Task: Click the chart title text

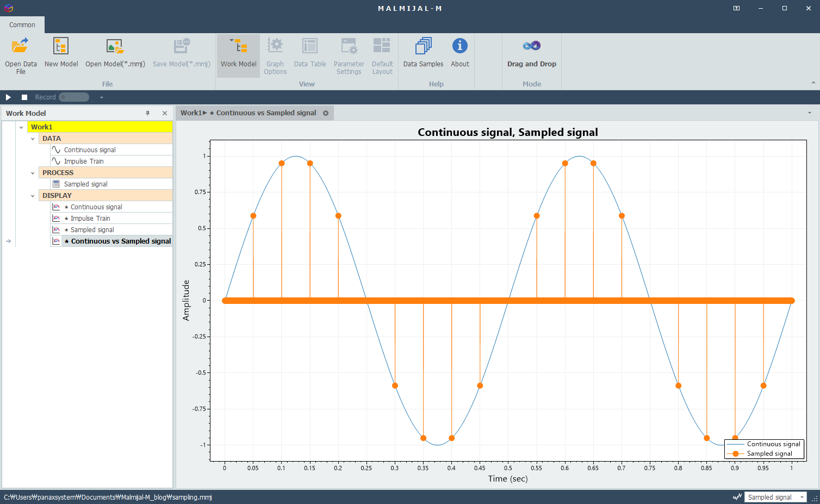Action: pyautogui.click(x=508, y=132)
